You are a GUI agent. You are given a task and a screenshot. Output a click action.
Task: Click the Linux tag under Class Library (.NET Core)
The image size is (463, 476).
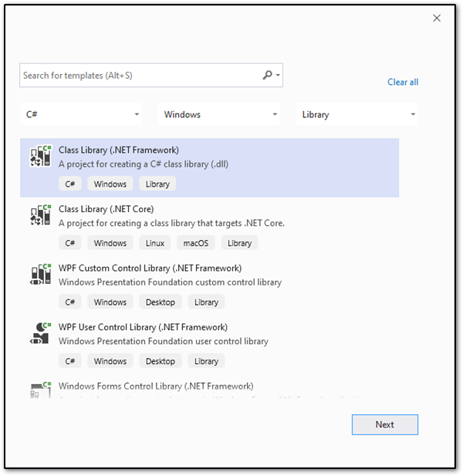(x=155, y=243)
